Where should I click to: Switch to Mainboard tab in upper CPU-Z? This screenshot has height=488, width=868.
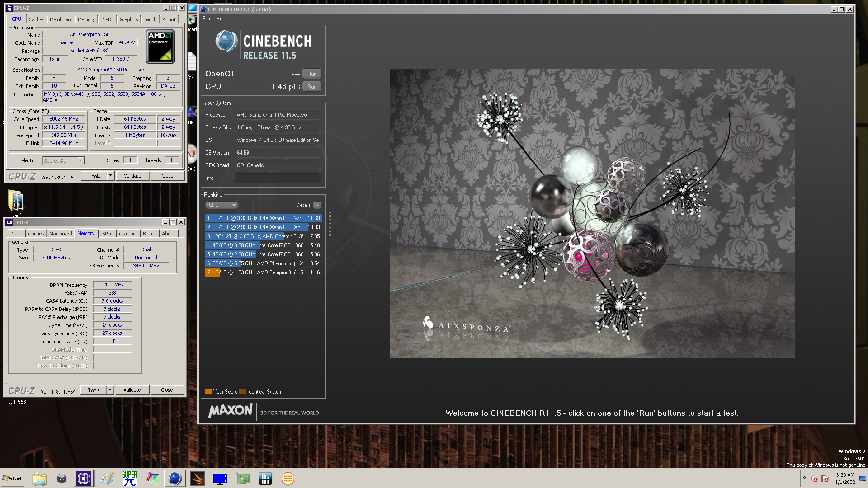point(61,19)
